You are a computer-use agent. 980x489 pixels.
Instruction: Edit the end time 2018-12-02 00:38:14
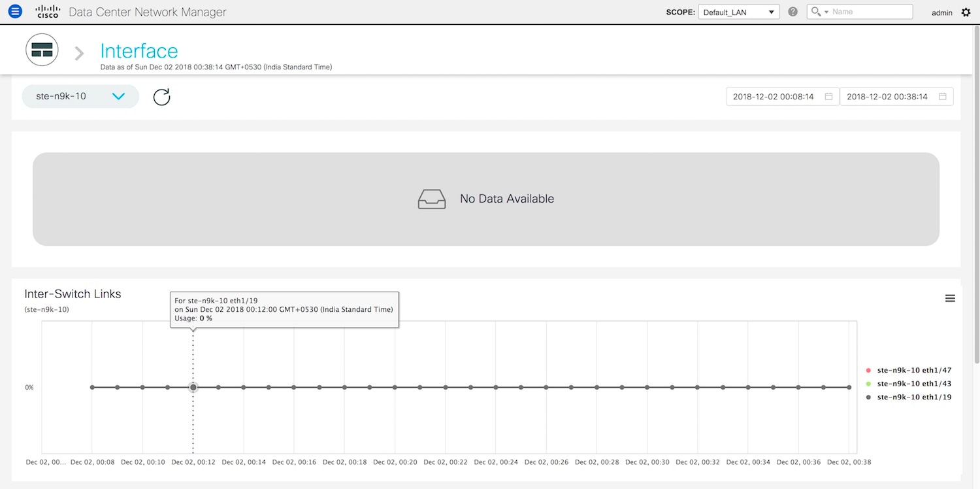pos(896,97)
